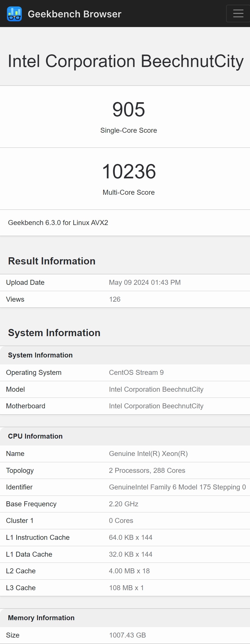
Task: Expand the hamburger navigation menu
Action: [x=238, y=13]
